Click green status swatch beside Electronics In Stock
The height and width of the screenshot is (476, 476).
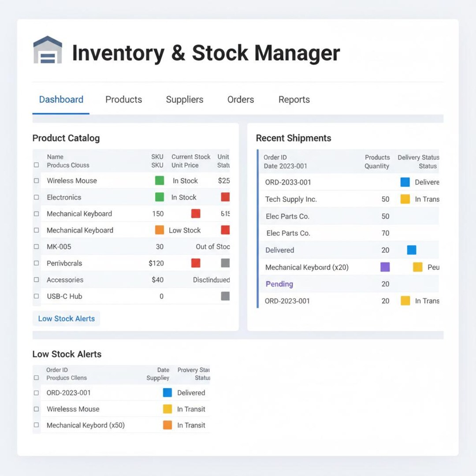tap(160, 197)
